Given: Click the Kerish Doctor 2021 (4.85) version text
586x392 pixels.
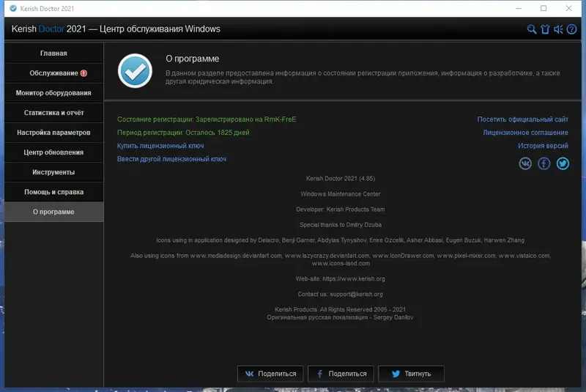Looking at the screenshot, I should (341, 179).
